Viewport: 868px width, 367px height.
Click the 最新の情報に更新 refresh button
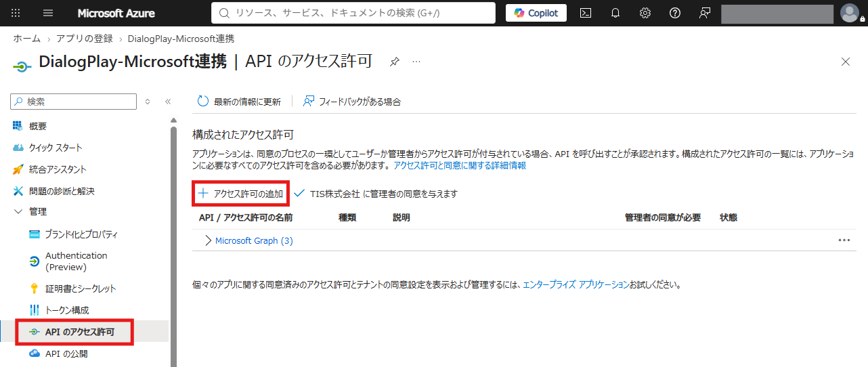tap(239, 102)
